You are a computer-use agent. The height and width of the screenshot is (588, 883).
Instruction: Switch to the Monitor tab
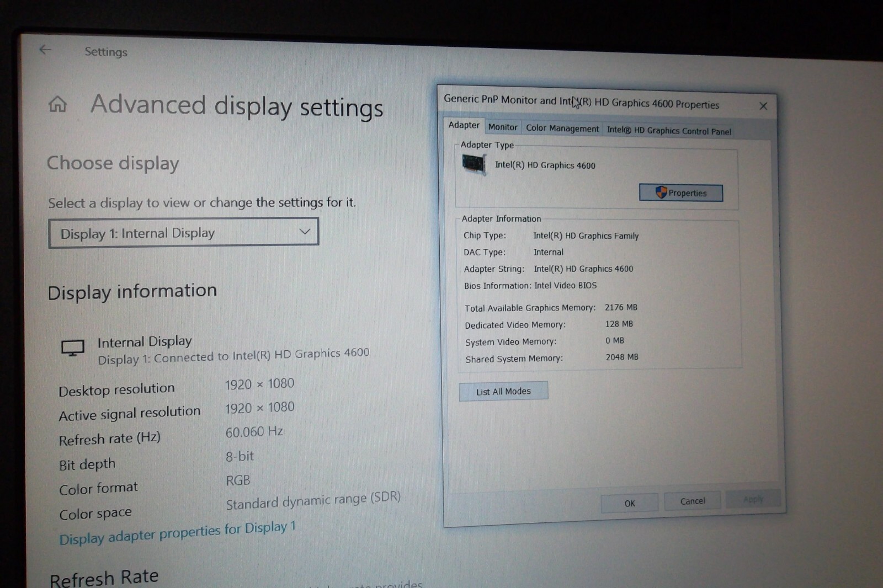(503, 127)
